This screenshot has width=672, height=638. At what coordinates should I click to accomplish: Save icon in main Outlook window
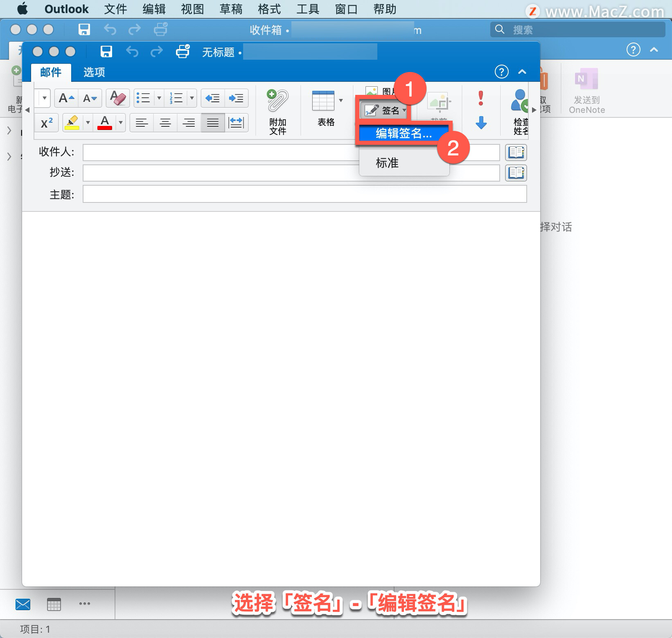(84, 29)
